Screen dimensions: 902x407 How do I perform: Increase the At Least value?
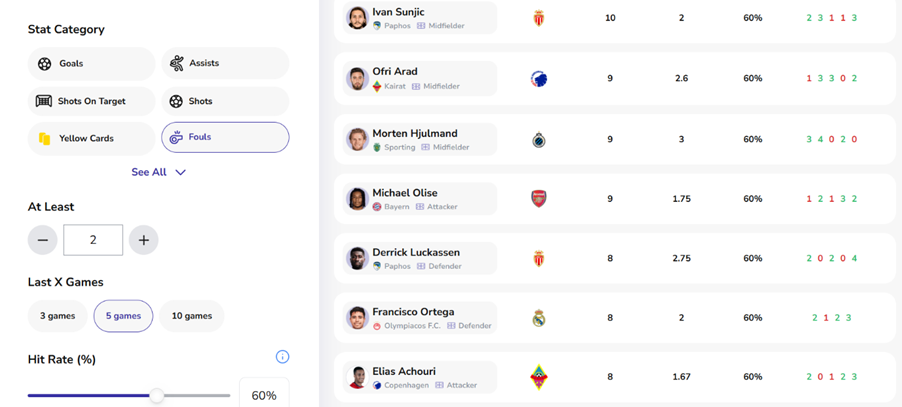pos(144,240)
